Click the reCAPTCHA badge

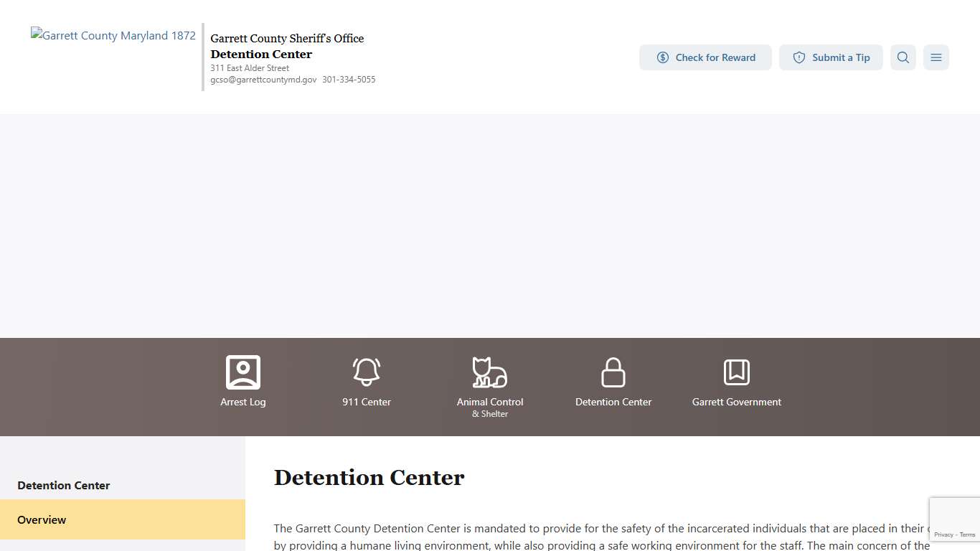coord(954,518)
